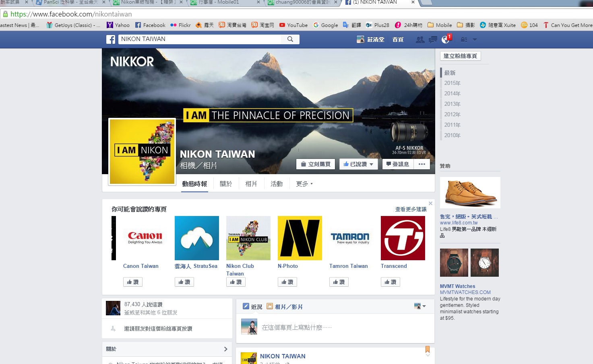Open Google bookmark
This screenshot has width=593, height=364.
(326, 25)
